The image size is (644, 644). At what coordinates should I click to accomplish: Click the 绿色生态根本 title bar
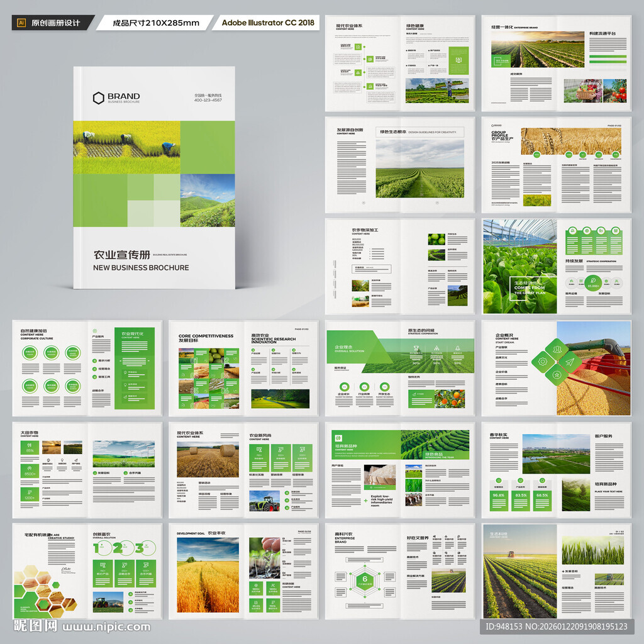coord(419,132)
